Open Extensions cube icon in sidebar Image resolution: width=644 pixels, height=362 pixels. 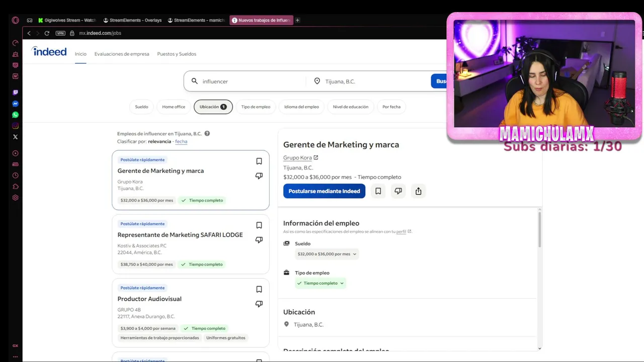16,187
